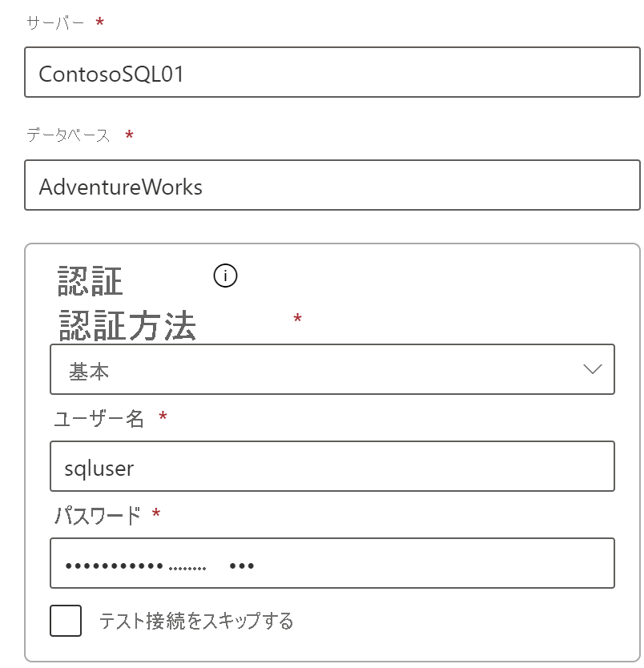The width and height of the screenshot is (644, 668).
Task: Click the 認証 section heading
Action: 91,281
